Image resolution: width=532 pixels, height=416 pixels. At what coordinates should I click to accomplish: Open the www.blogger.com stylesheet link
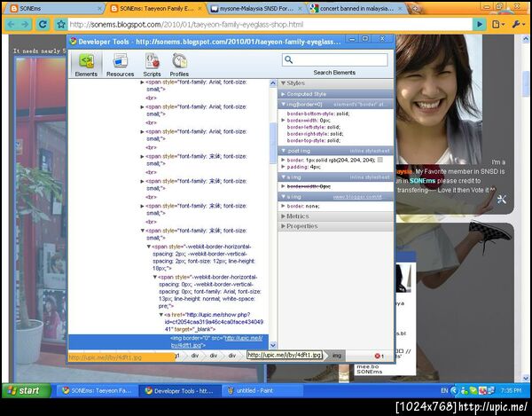coord(357,197)
